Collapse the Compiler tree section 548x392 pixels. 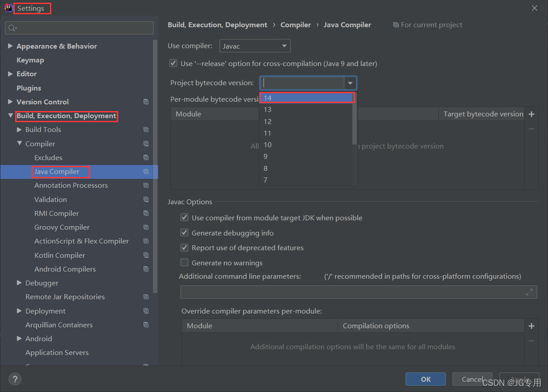coord(18,144)
